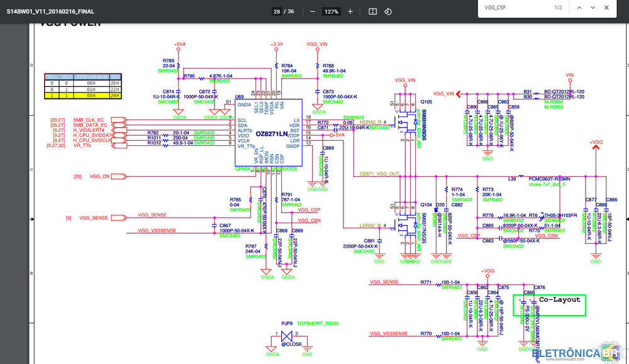
Task: Click the L39 inductor label
Action: [x=512, y=179]
